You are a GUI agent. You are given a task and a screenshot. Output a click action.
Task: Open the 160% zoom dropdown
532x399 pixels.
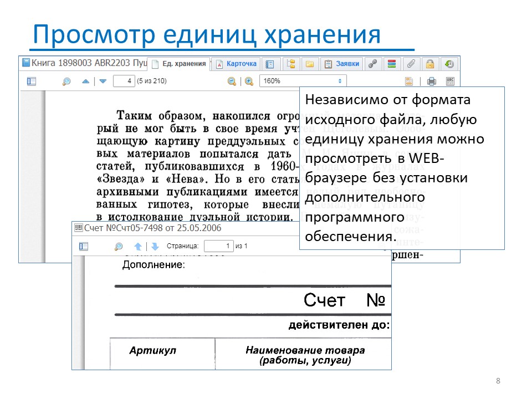pos(303,81)
